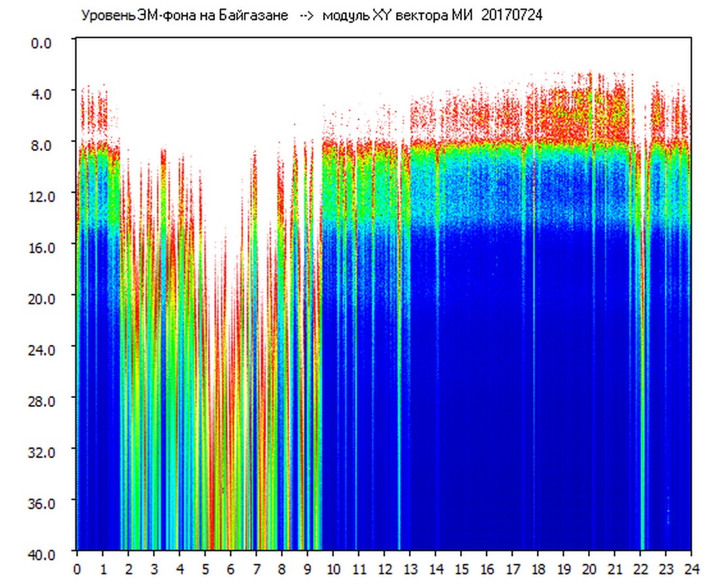
Task: Click the x-axis hour label 24
Action: 691,569
